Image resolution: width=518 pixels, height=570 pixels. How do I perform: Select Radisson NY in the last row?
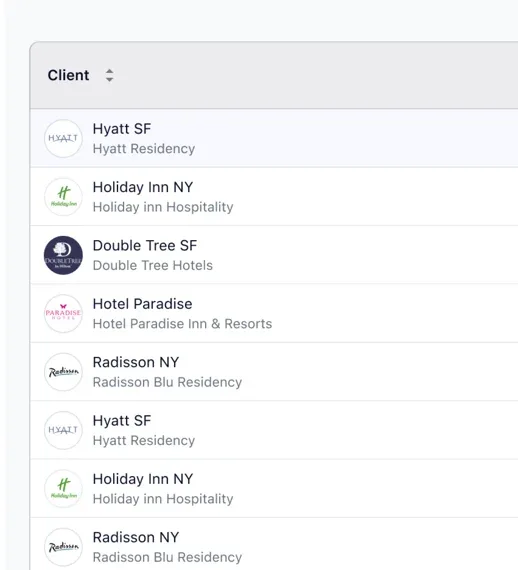136,537
